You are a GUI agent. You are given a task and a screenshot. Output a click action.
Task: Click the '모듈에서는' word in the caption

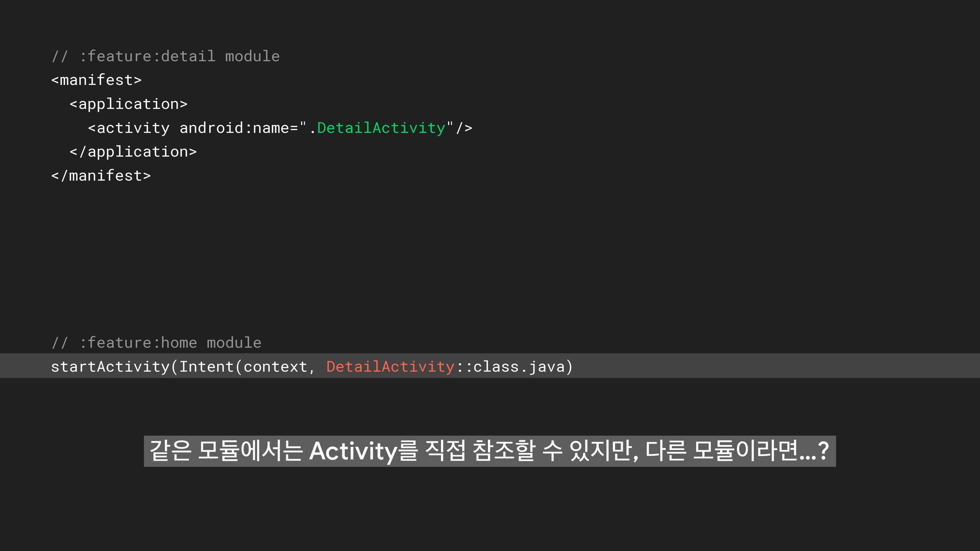click(250, 451)
